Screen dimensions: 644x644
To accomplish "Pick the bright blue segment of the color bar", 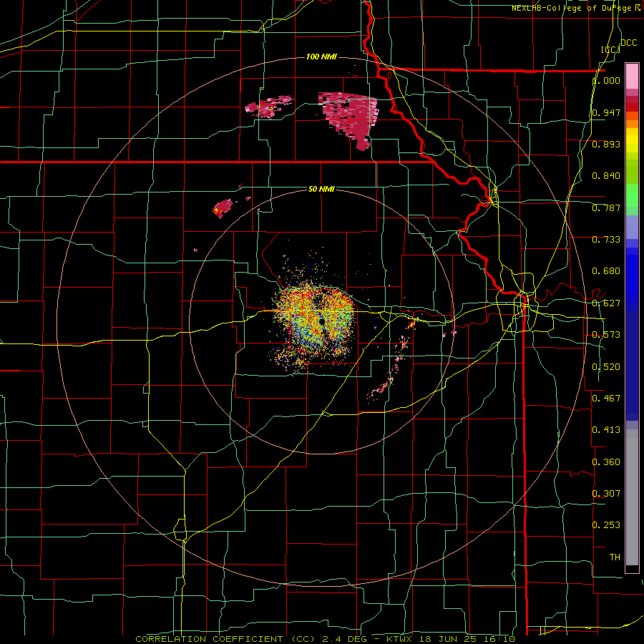I will 632,279.
